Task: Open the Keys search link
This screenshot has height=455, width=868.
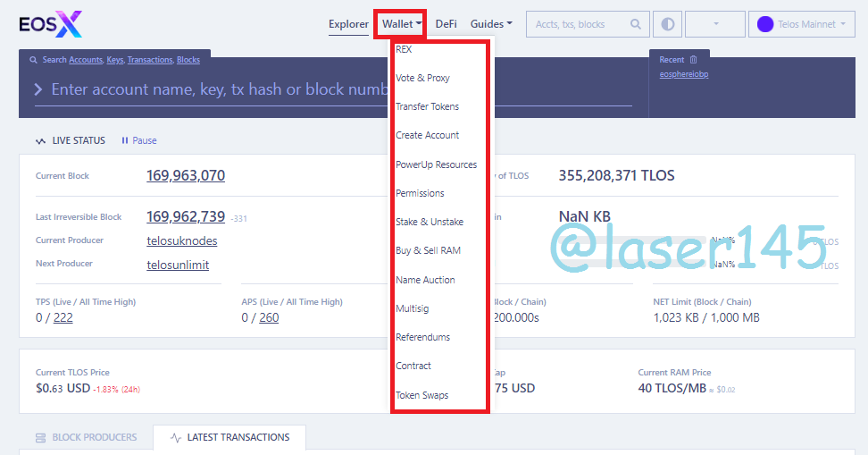Action: coord(115,60)
